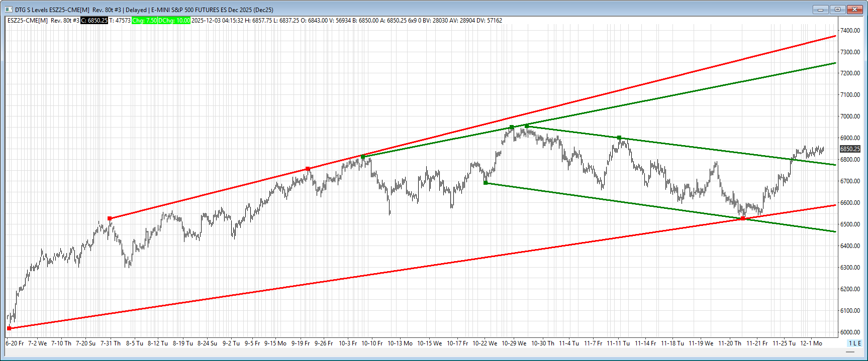Click the chart window icon in title bar
Screen dimensions: 868x361
9,10
